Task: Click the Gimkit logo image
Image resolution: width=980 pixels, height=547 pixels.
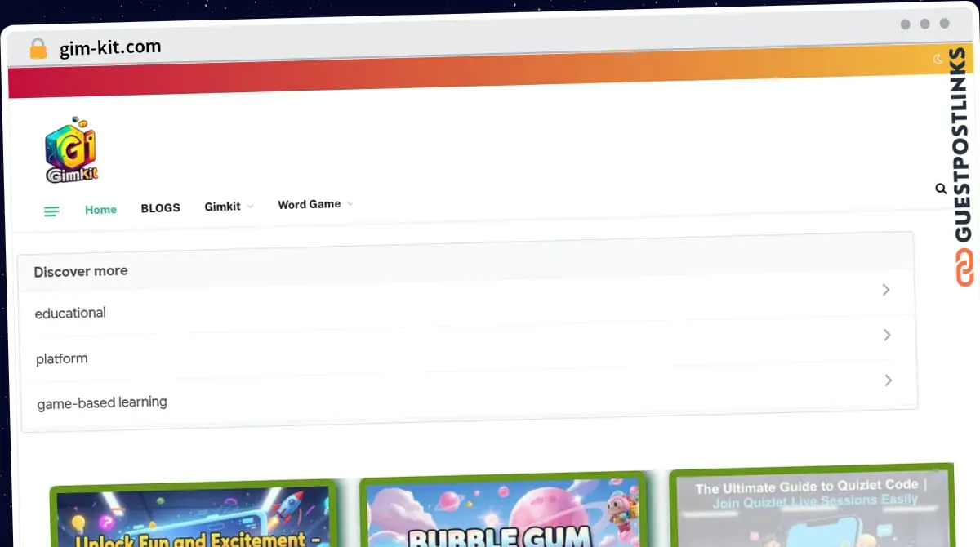Action: [x=71, y=150]
